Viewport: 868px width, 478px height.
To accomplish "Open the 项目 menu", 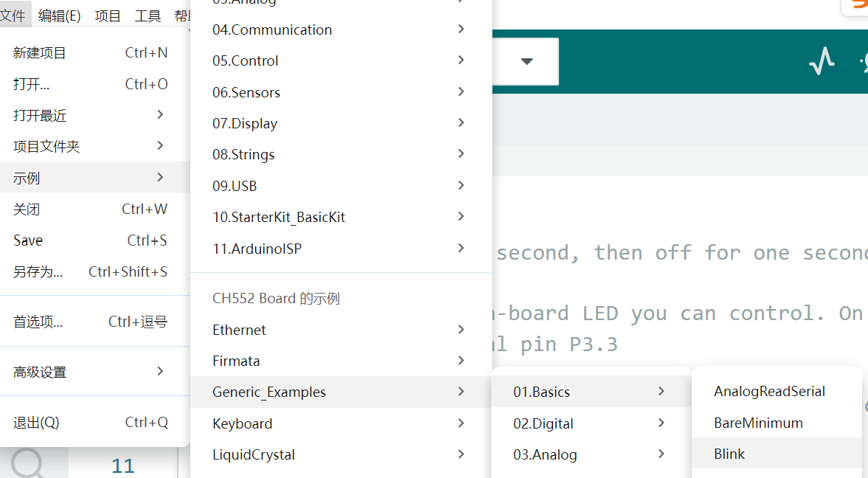I will pyautogui.click(x=108, y=15).
